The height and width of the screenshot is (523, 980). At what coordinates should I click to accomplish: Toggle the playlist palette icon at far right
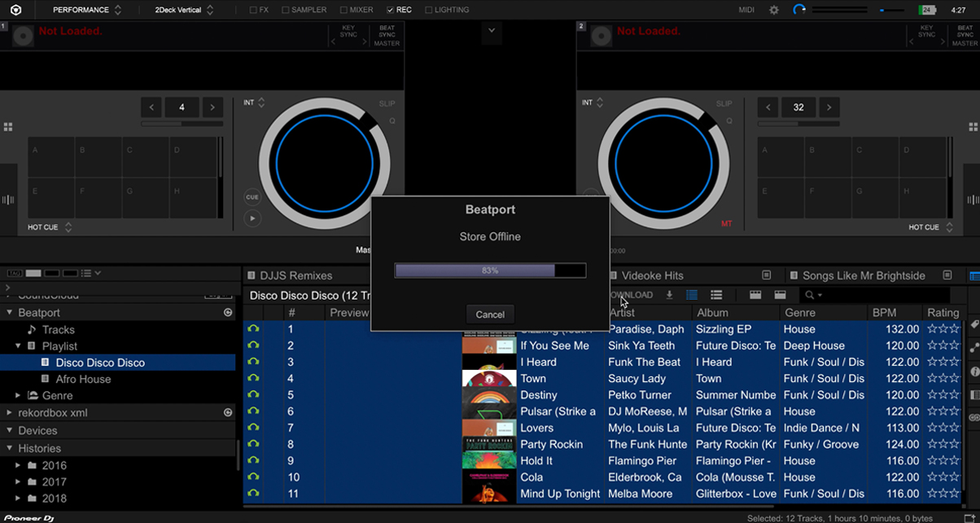coord(974,276)
